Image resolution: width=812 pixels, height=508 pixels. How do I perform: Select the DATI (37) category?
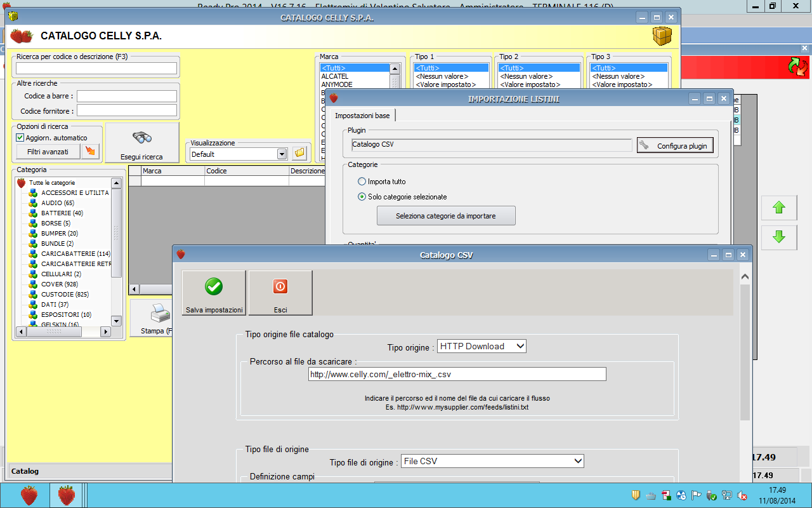(x=55, y=305)
